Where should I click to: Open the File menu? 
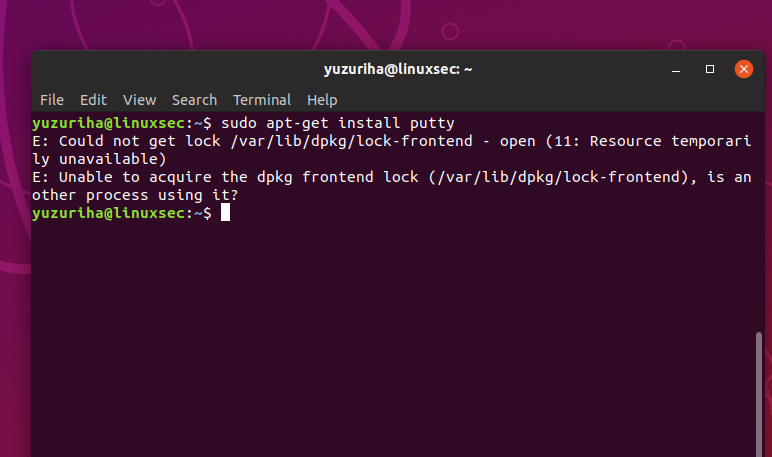(52, 100)
